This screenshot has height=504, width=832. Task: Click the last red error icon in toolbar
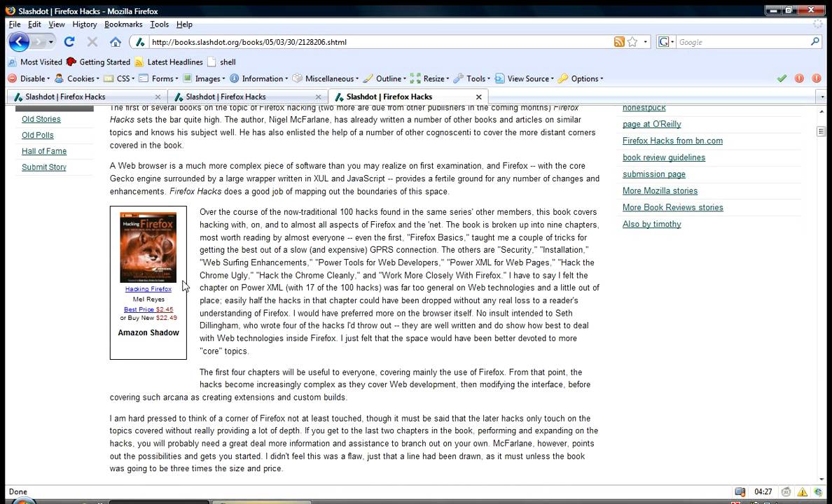click(x=817, y=78)
